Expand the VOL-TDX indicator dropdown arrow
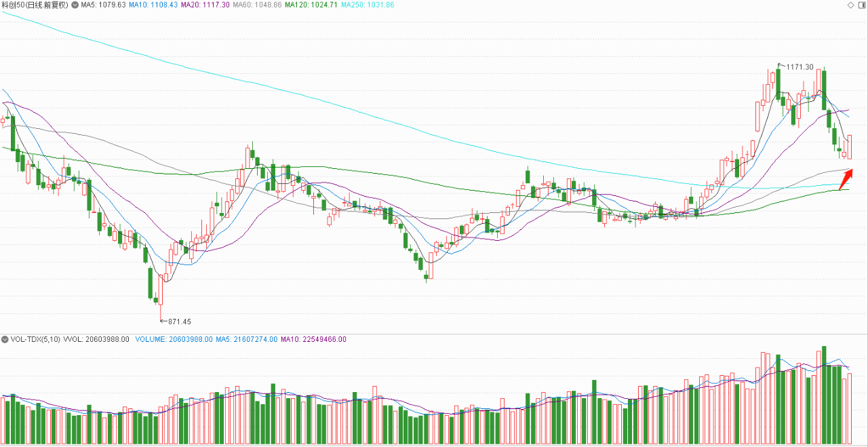 [x=5, y=339]
